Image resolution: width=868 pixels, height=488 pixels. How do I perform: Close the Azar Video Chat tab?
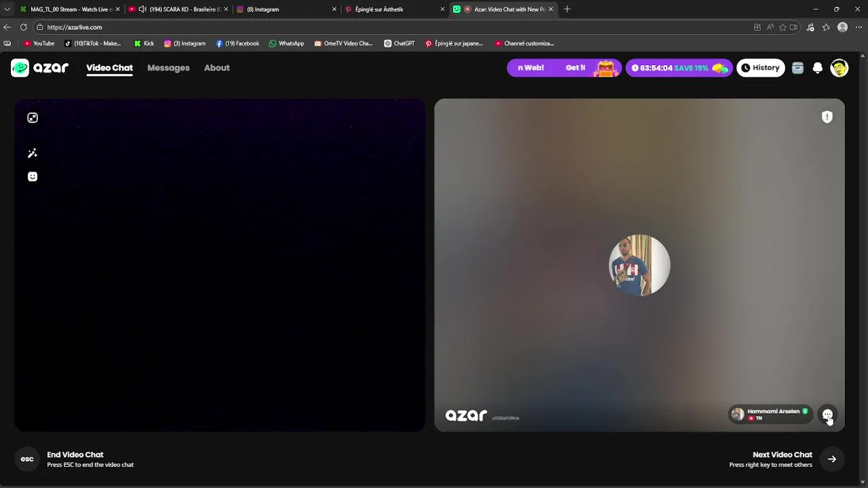click(551, 9)
